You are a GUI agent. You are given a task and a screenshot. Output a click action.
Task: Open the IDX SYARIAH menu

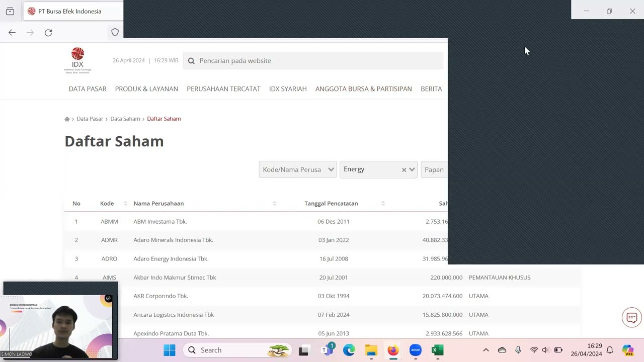288,89
